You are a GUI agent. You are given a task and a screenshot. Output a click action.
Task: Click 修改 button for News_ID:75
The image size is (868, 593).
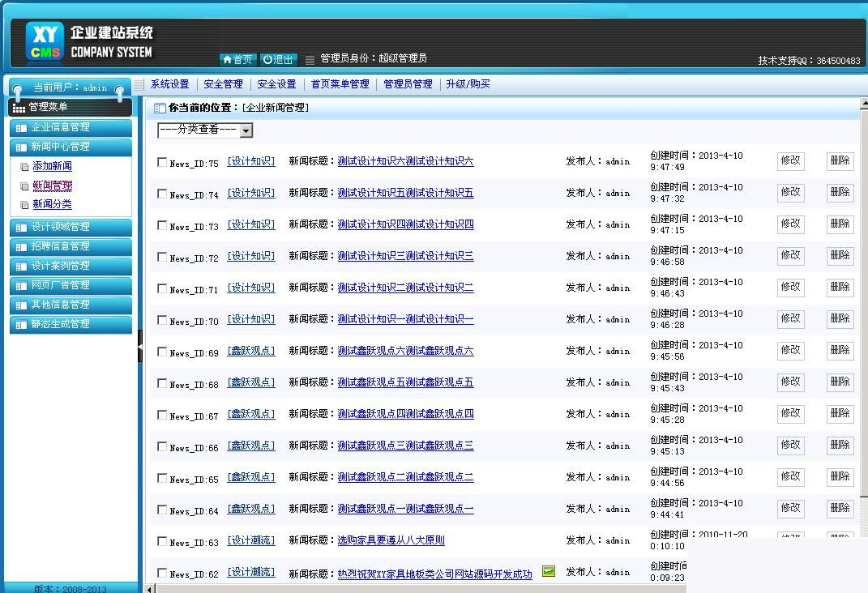790,160
